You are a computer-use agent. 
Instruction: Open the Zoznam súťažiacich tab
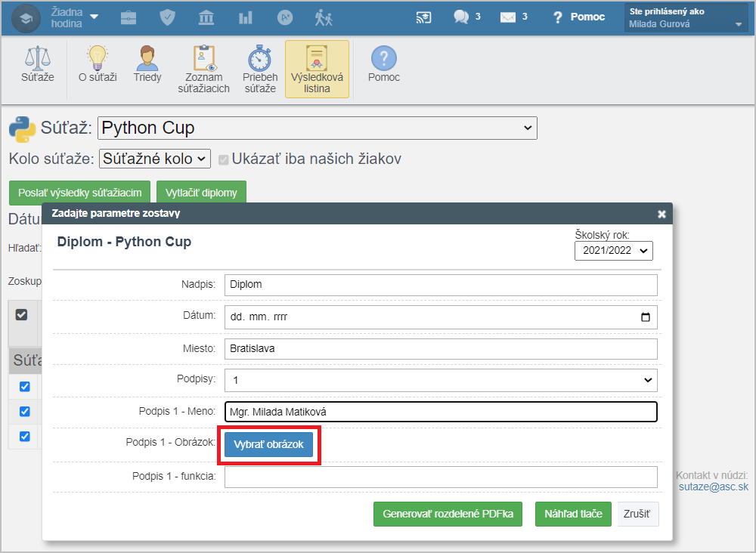pyautogui.click(x=203, y=70)
